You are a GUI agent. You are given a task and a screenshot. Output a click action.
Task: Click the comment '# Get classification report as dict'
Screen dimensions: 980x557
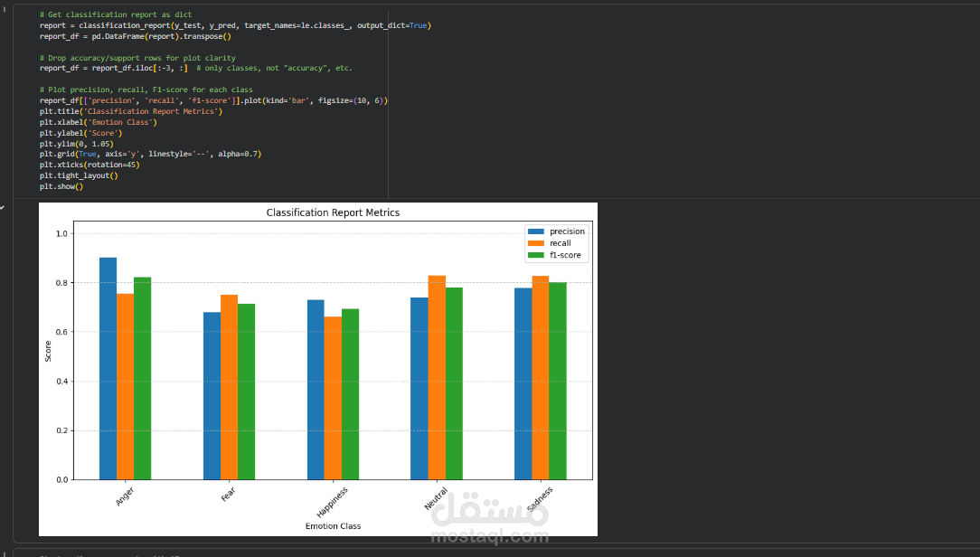116,14
